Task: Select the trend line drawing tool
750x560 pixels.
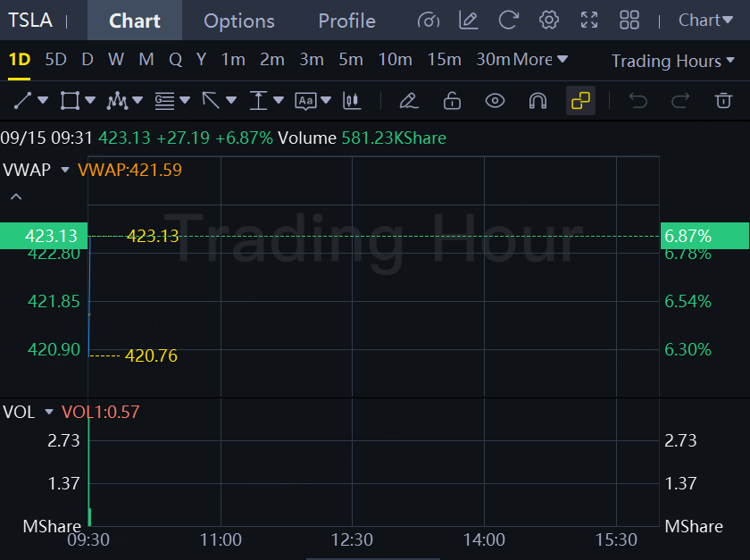Action: point(22,101)
